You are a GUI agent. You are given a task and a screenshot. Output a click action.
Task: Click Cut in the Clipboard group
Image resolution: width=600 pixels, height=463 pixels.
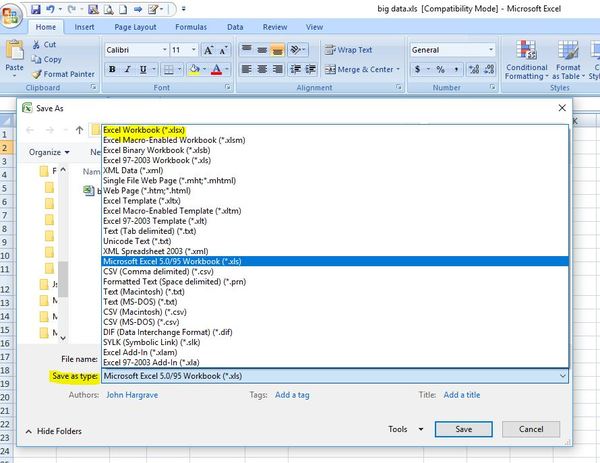pos(44,44)
